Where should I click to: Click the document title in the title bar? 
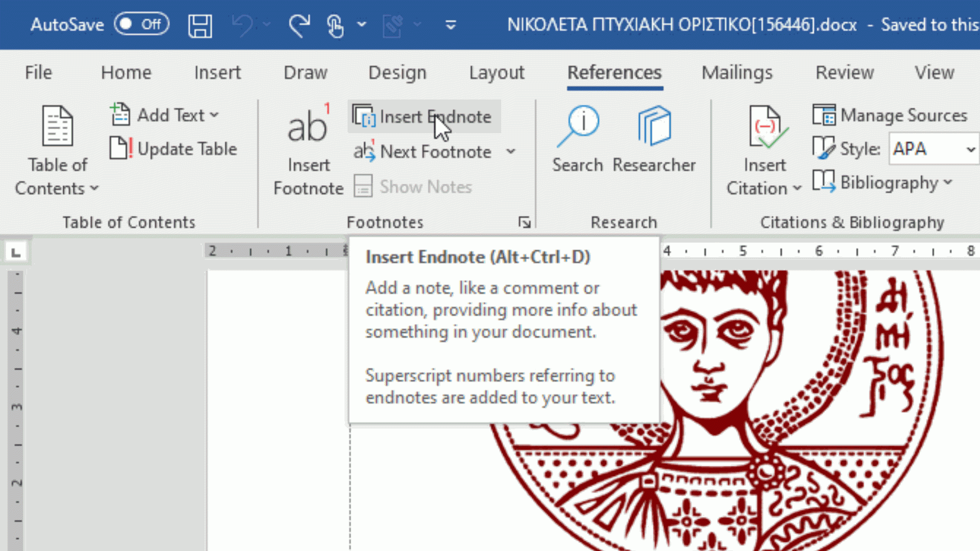tap(682, 24)
